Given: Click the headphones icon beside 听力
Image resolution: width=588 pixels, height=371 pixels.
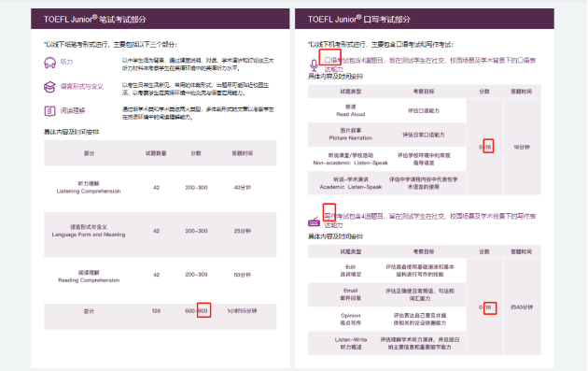Looking at the screenshot, I should 49,63.
